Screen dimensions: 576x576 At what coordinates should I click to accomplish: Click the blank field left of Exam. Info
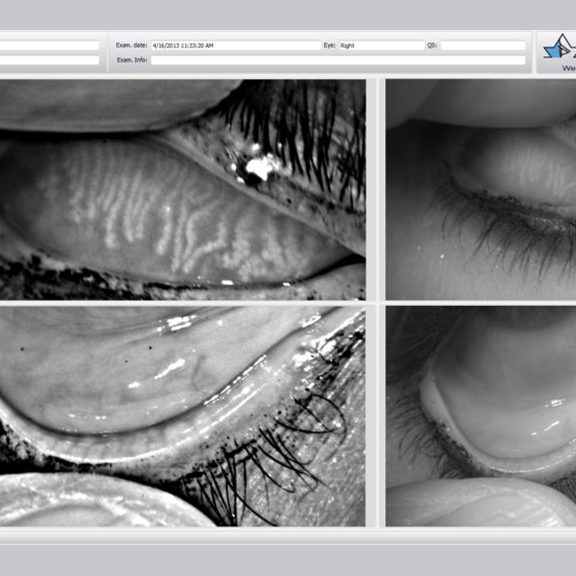50,60
